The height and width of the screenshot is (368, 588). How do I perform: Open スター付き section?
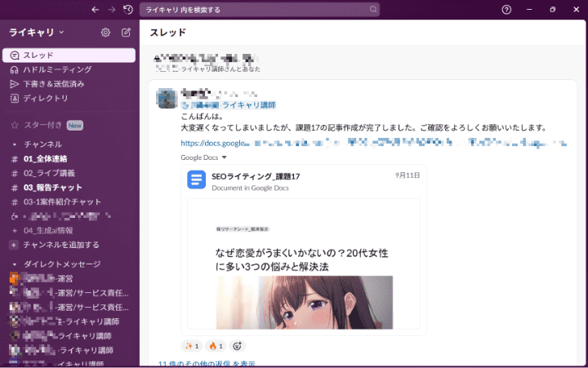coord(42,125)
